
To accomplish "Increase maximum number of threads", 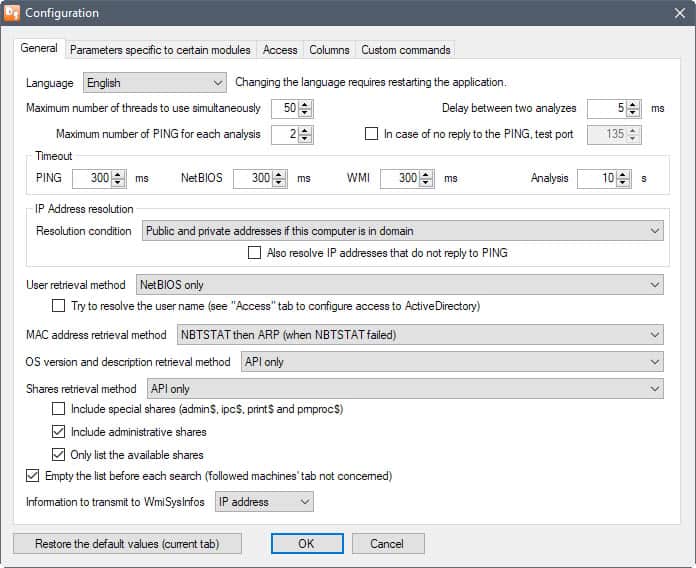I will (x=305, y=104).
